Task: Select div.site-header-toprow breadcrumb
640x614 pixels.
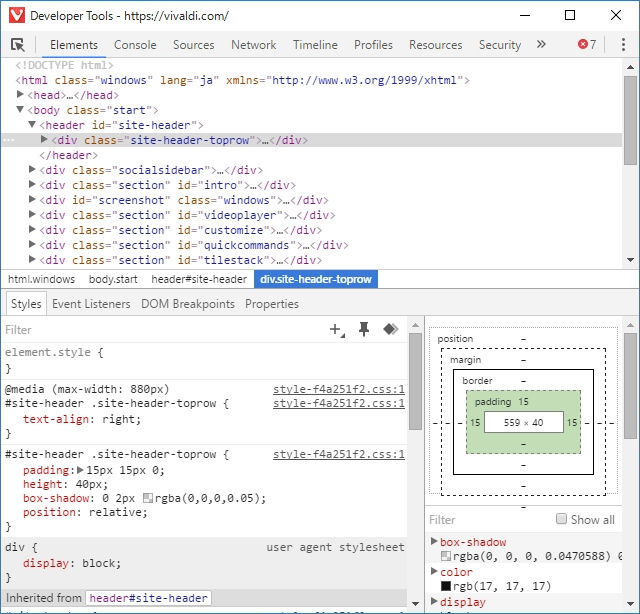Action: click(316, 279)
